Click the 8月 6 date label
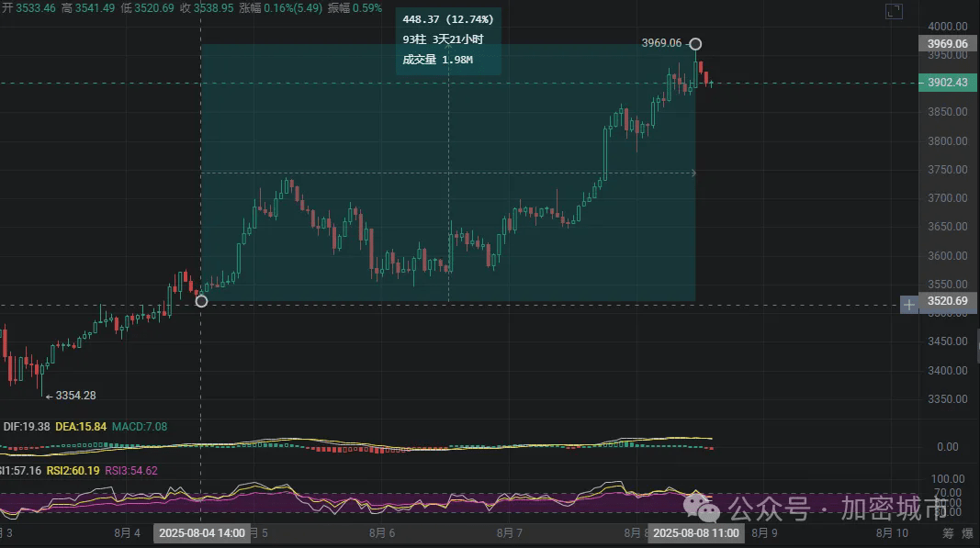Viewport: 980px width, 548px height. [382, 533]
